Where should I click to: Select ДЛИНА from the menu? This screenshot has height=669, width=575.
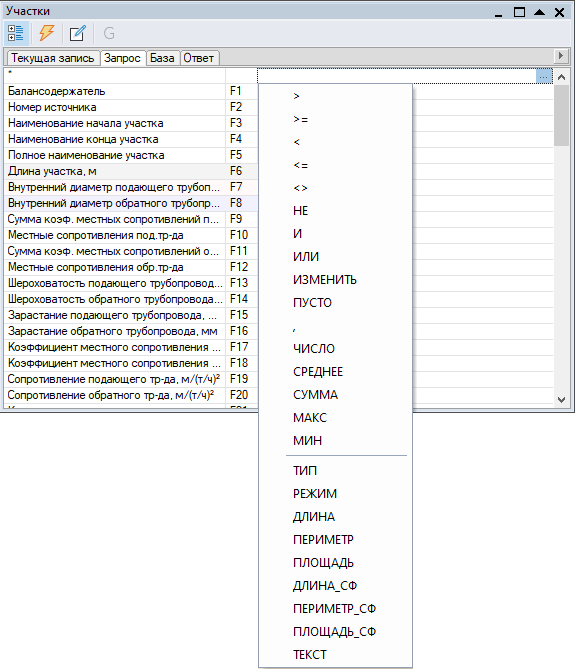pyautogui.click(x=335, y=517)
